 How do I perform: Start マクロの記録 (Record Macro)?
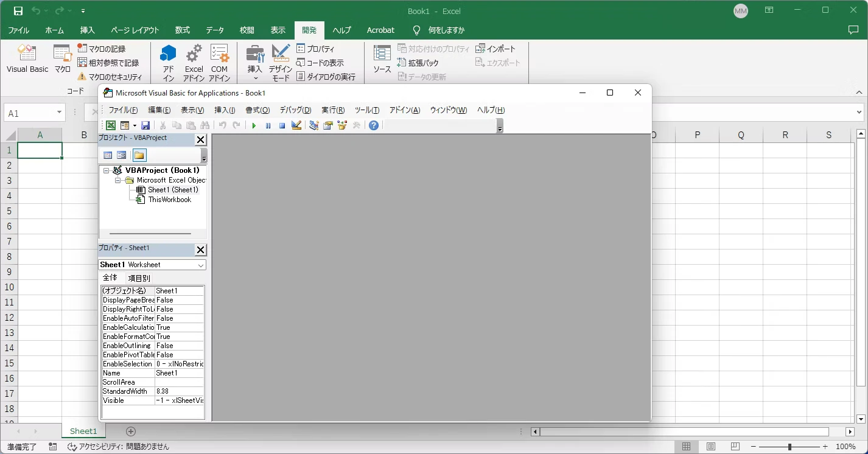click(102, 49)
